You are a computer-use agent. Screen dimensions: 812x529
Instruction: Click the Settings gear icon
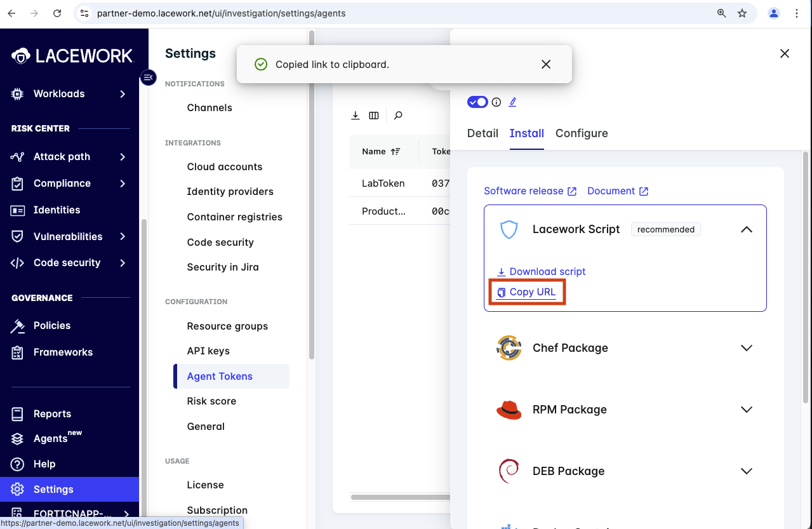pyautogui.click(x=18, y=490)
